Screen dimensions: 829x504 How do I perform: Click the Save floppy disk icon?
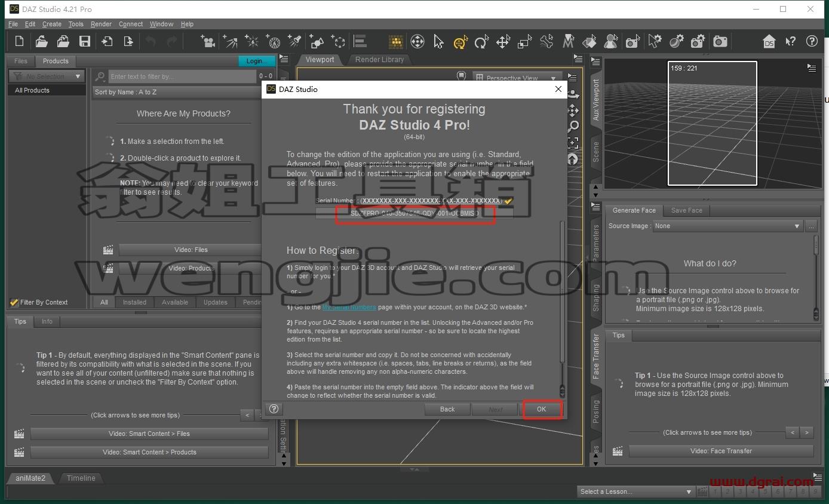tap(85, 41)
